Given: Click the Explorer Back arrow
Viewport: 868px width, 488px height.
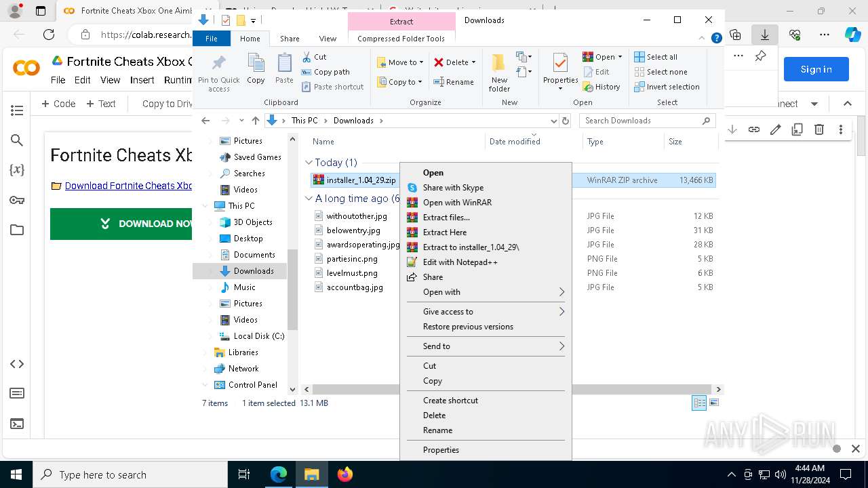Looking at the screenshot, I should click(205, 121).
